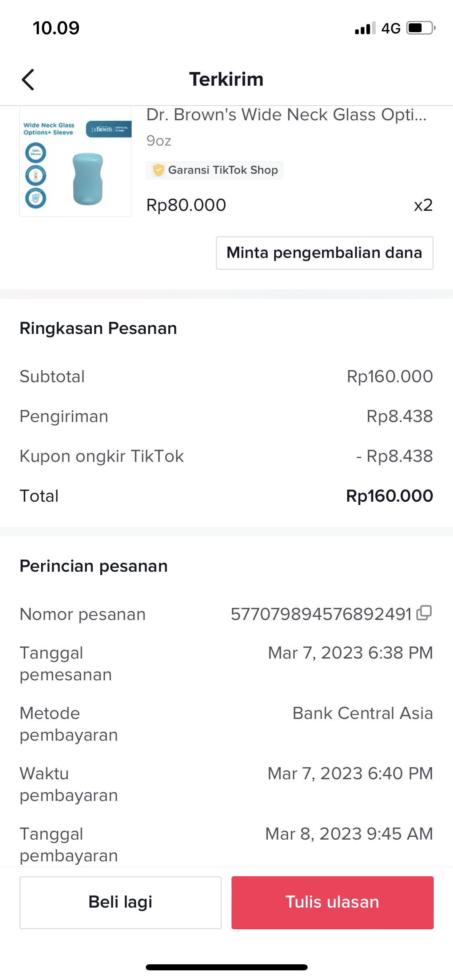Tap the Garansi TikTok Shop shield icon
453x980 pixels.
(159, 170)
